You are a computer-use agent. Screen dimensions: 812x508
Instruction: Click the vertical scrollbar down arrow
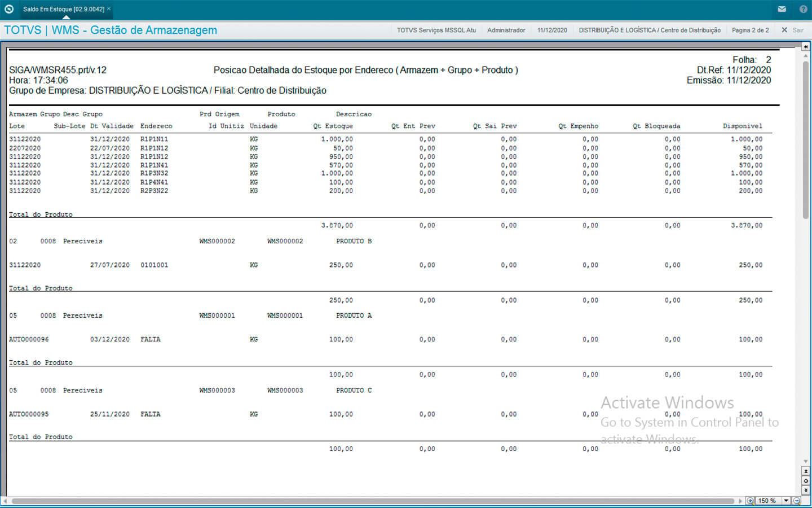(x=806, y=462)
